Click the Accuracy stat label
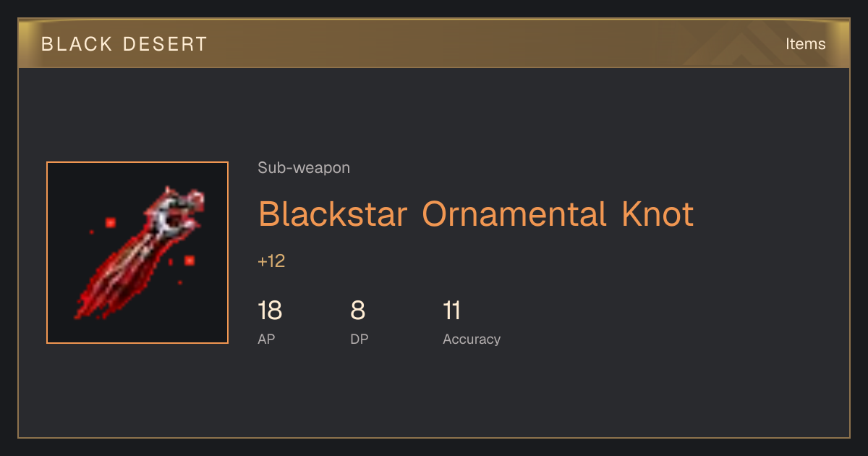This screenshot has height=456, width=868. (x=472, y=339)
